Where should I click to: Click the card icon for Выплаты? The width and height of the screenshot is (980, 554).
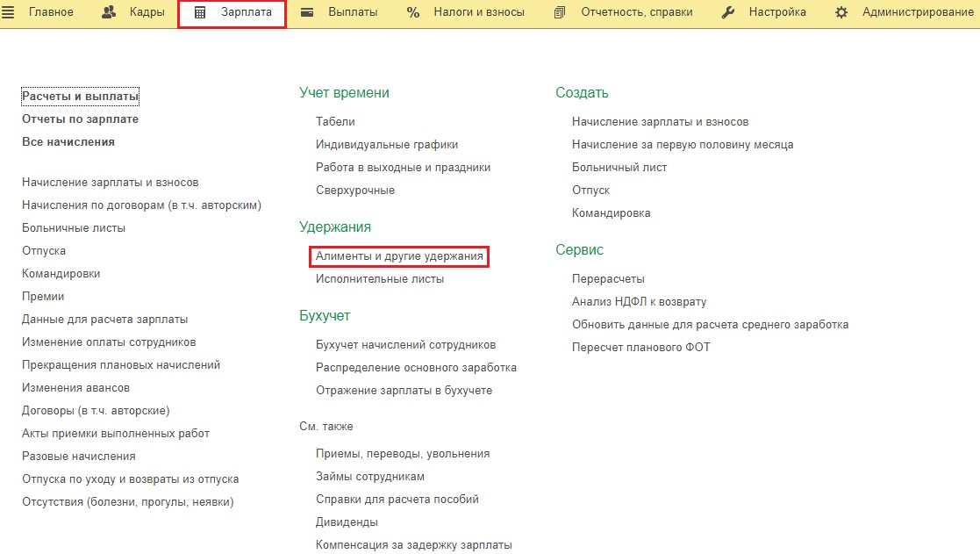point(307,12)
